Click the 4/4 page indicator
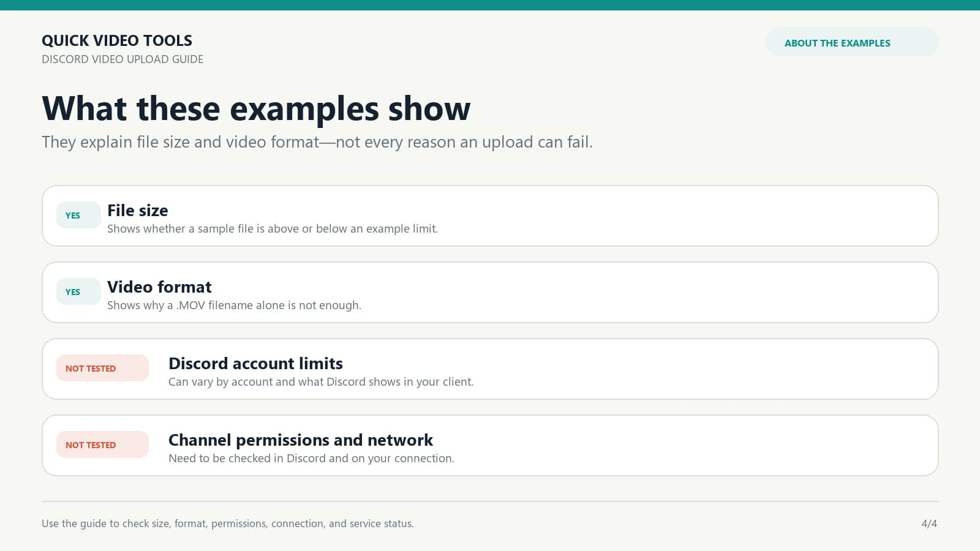The width and height of the screenshot is (980, 551). pyautogui.click(x=929, y=523)
